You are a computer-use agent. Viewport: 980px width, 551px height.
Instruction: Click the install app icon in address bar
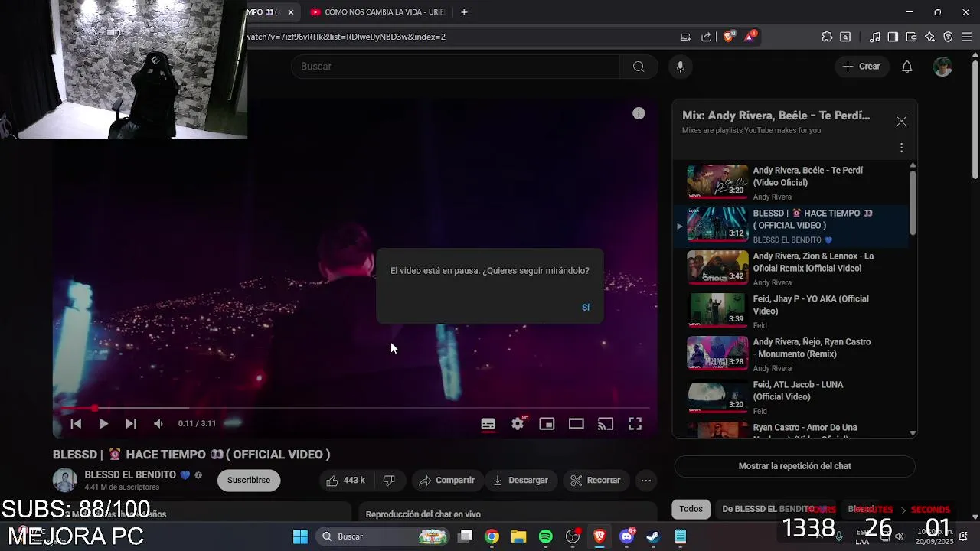(686, 37)
